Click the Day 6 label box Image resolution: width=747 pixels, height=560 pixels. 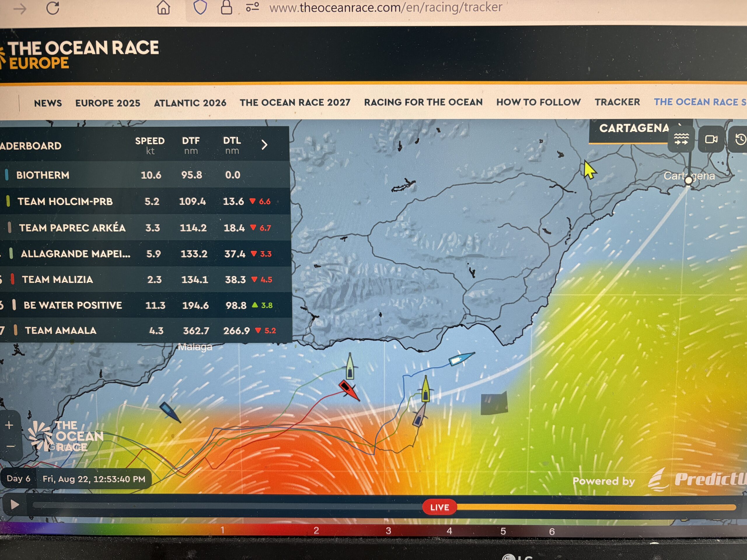(19, 478)
